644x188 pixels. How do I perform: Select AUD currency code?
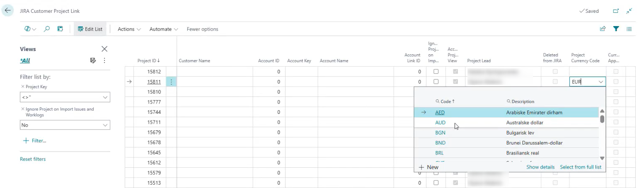[440, 123]
